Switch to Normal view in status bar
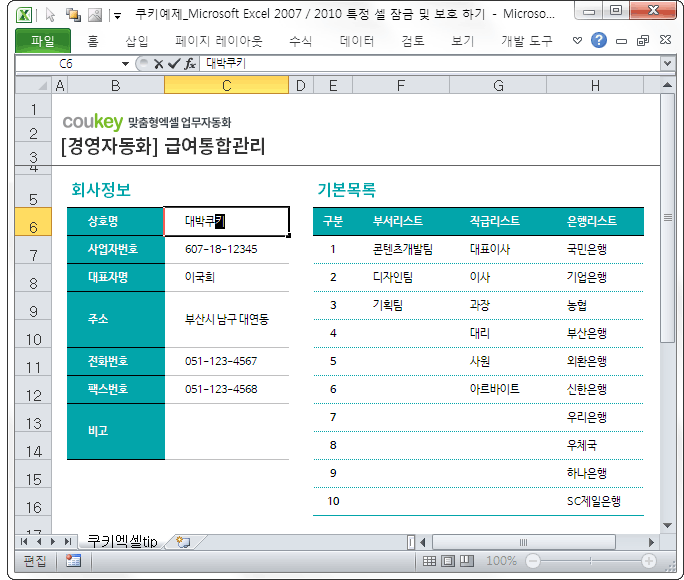 pyautogui.click(x=429, y=561)
